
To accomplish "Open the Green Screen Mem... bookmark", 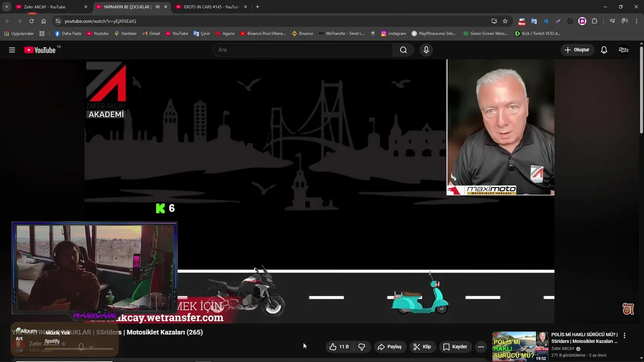I will coord(485,34).
